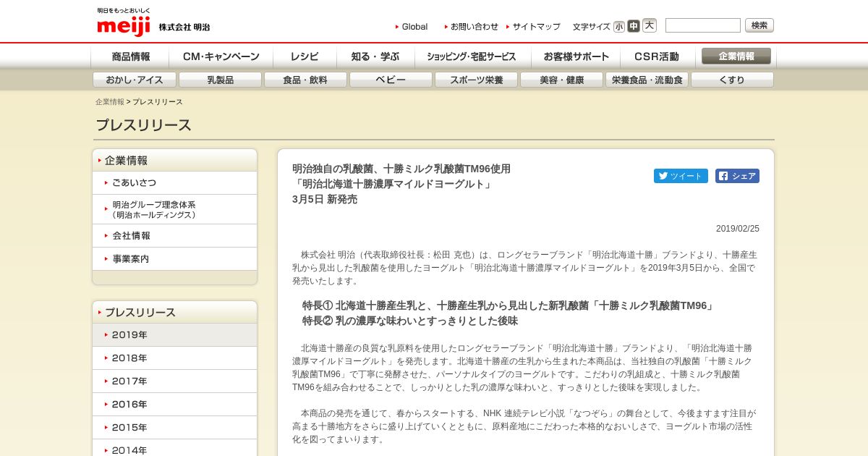Open 会社情報 in the sidebar
This screenshot has height=456, width=868.
(175, 236)
